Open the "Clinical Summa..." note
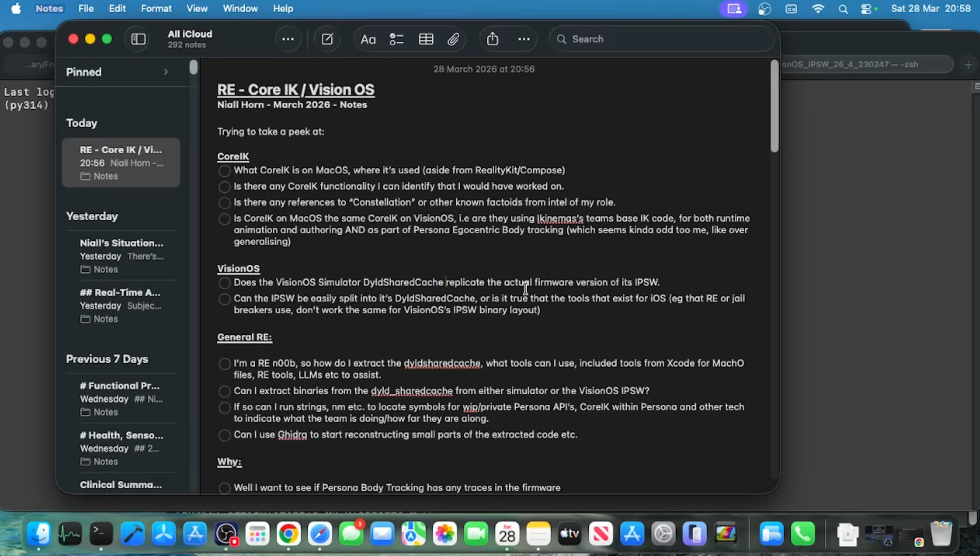The height and width of the screenshot is (556, 980). coord(121,485)
